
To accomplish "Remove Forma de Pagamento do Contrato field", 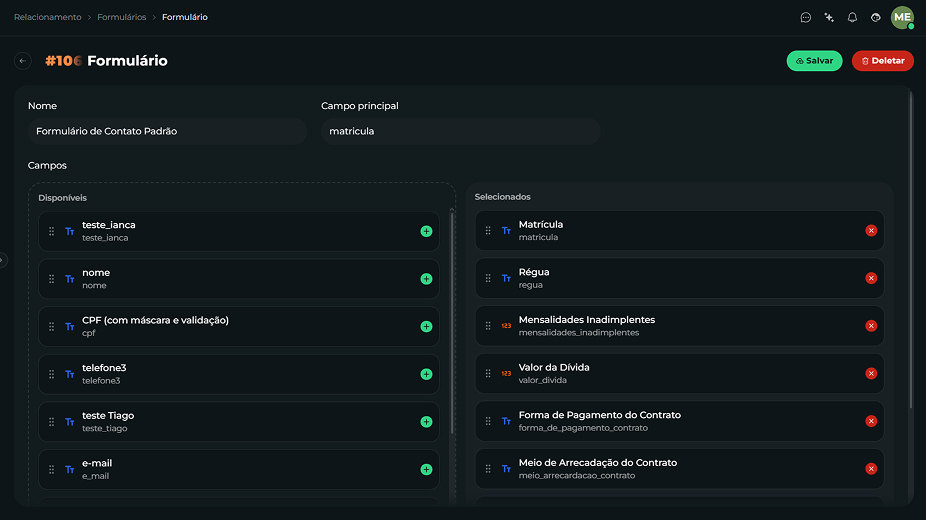I will coord(871,421).
